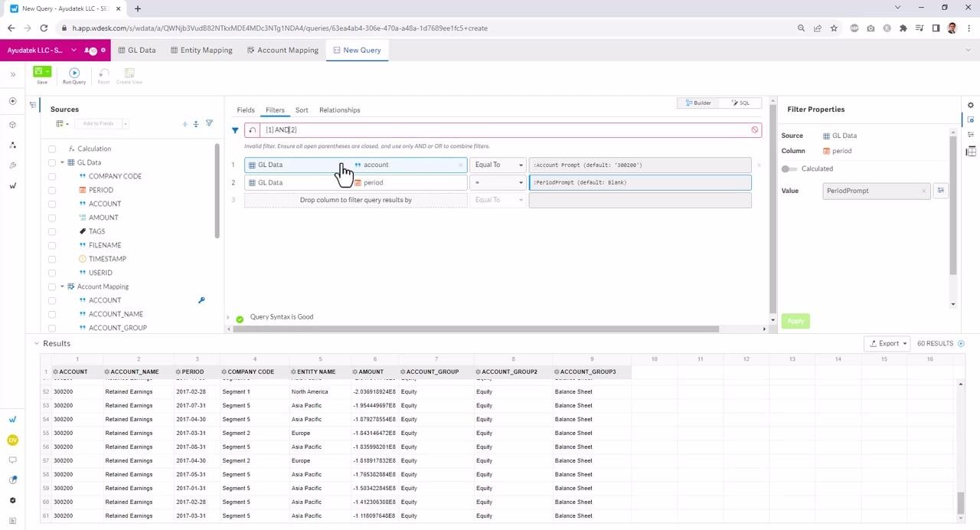Open the Relationships tab
Image resolution: width=980 pixels, height=530 pixels.
pos(339,110)
